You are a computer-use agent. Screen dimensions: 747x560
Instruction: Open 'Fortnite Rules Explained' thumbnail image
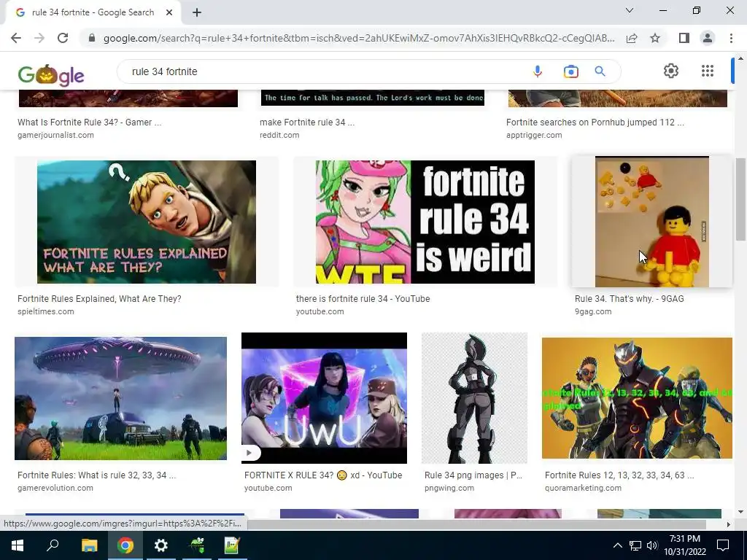click(146, 222)
